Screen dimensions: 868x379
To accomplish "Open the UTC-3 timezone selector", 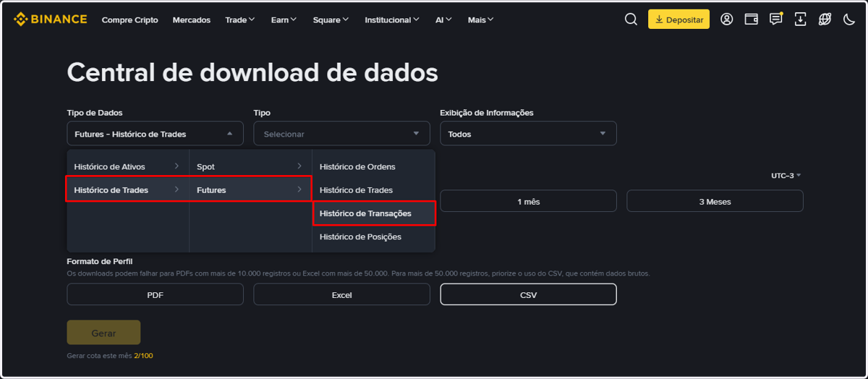I will pyautogui.click(x=786, y=176).
